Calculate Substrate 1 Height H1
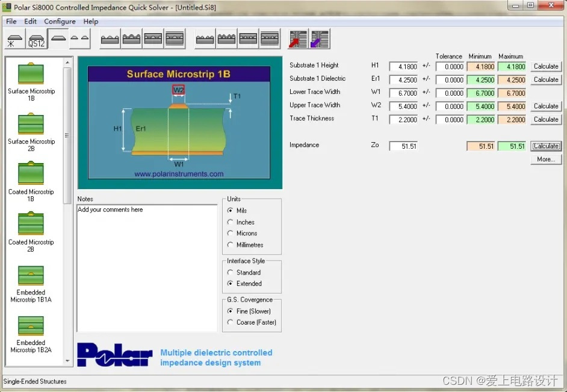Viewport: 567px width, 392px height. (x=546, y=66)
